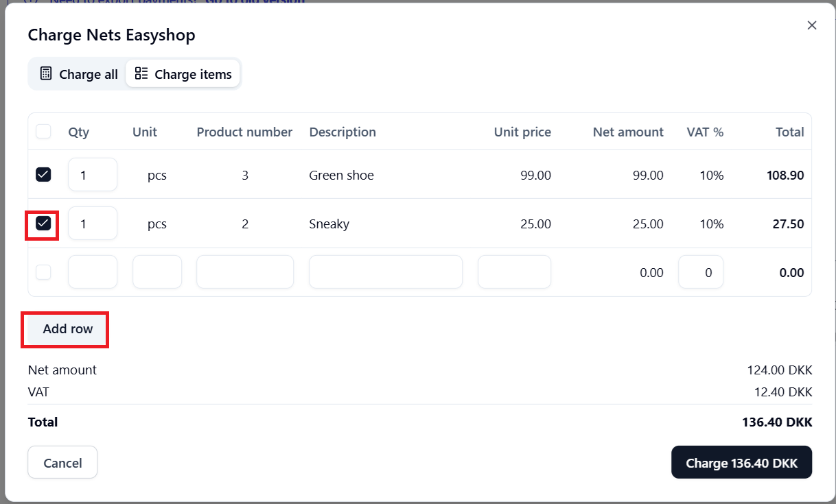Edit the Qty field for Green shoe
The image size is (836, 504).
(x=93, y=175)
